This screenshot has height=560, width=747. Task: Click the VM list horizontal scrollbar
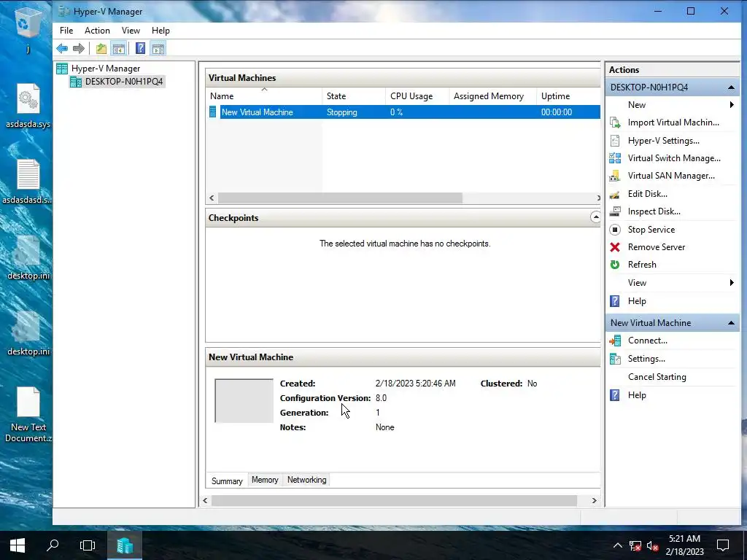coord(340,198)
